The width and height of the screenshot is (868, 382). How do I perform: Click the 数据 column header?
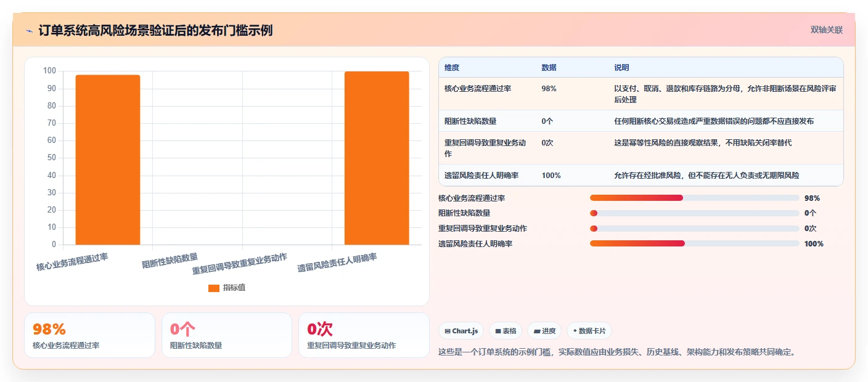pos(549,68)
